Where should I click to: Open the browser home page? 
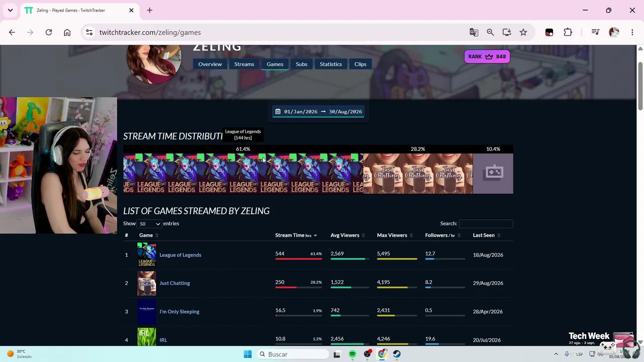(x=67, y=32)
